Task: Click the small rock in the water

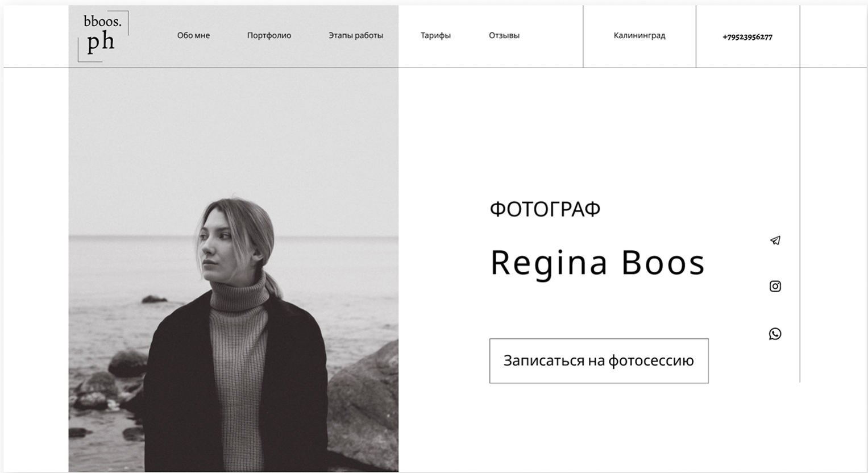Action: pyautogui.click(x=153, y=299)
